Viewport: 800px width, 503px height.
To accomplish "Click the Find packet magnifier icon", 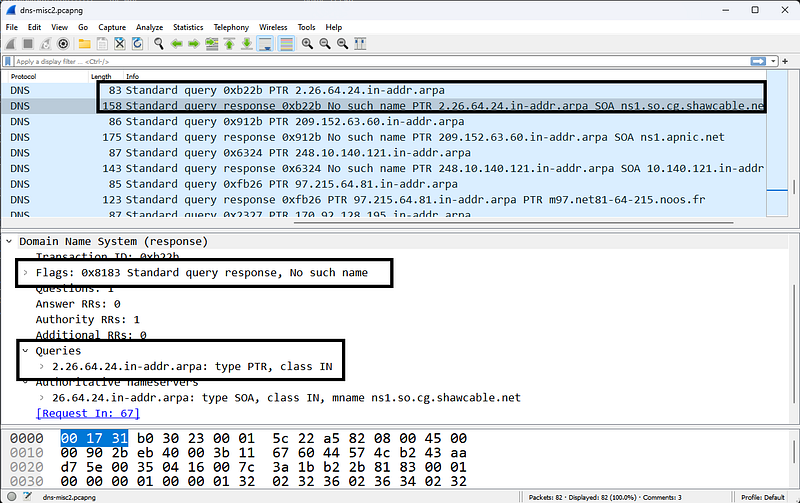I will pyautogui.click(x=159, y=44).
